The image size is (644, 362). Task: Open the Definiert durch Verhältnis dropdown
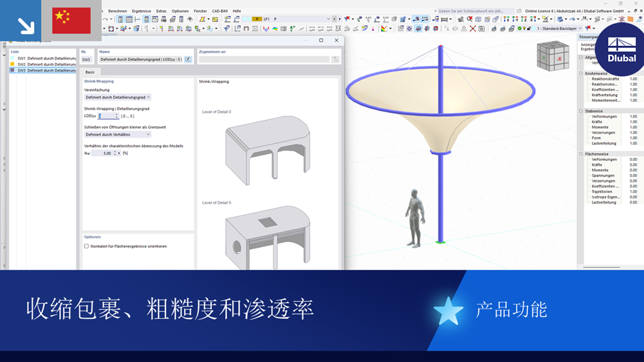tap(118, 134)
